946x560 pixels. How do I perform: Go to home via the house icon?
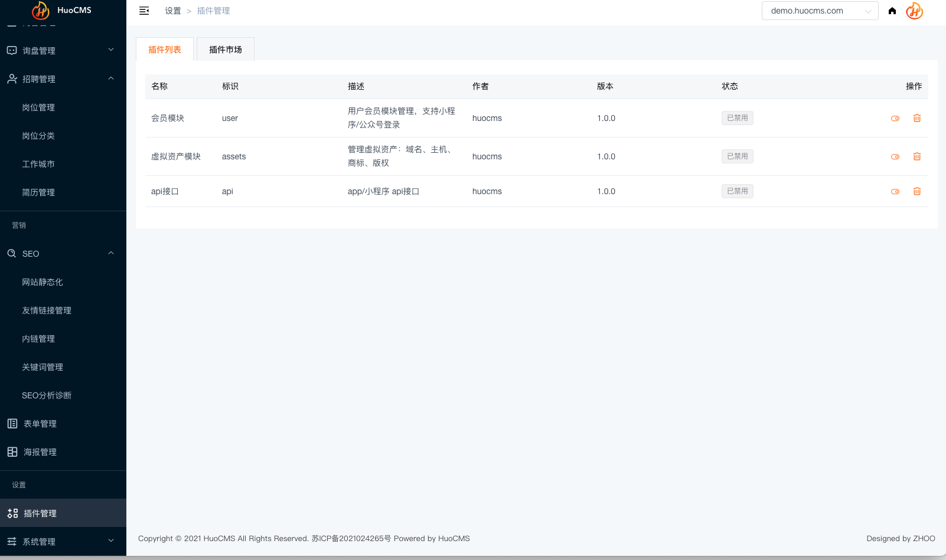(x=892, y=11)
